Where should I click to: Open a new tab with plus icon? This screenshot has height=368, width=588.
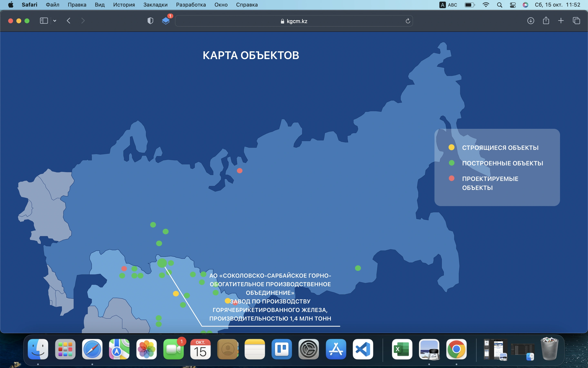[x=561, y=21]
